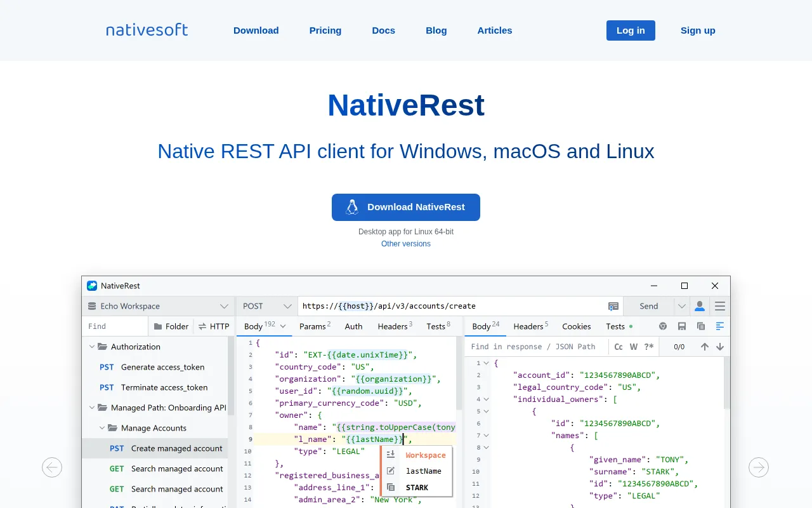This screenshot has width=812, height=508.
Task: Show previous slide with left arrow
Action: coord(52,467)
